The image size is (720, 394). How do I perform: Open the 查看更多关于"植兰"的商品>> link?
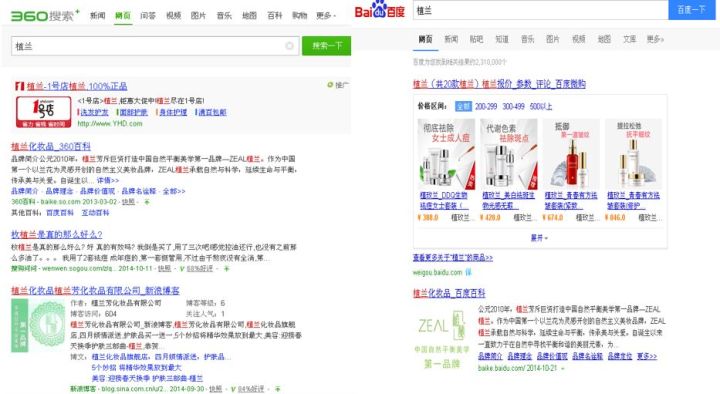(x=453, y=258)
